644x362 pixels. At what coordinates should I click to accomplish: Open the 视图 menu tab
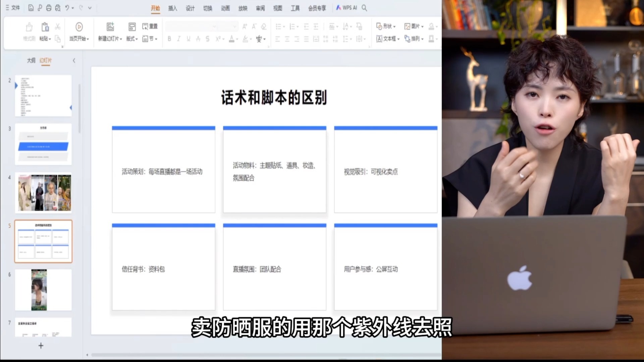pos(277,8)
